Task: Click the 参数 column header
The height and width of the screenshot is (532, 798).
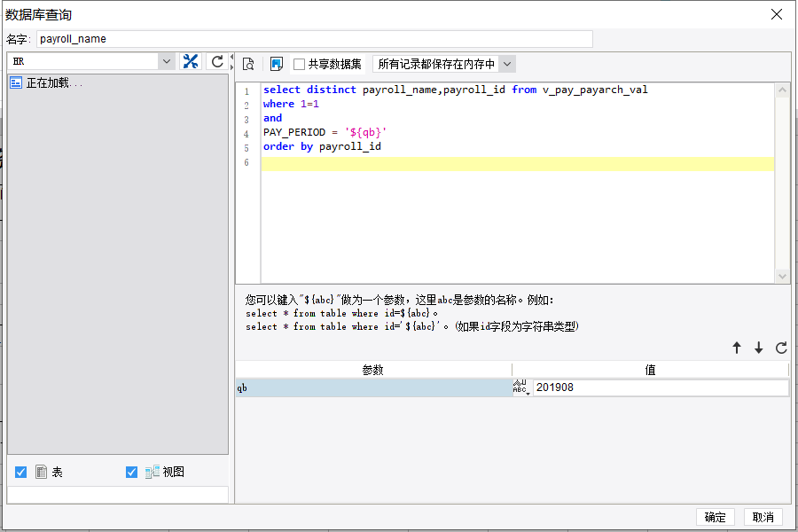Action: [373, 370]
